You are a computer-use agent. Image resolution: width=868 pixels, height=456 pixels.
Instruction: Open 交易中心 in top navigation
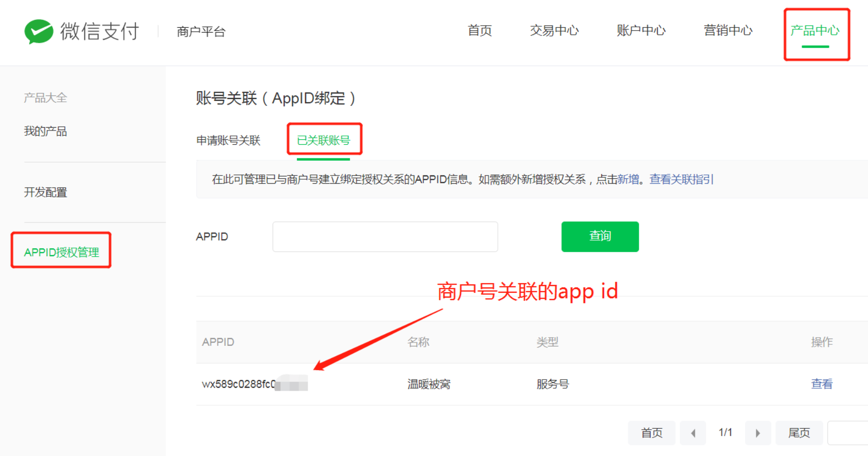point(554,31)
